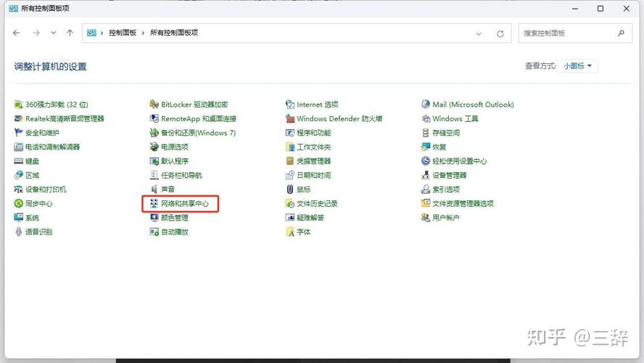Click the 自动播放 icon

(x=154, y=232)
